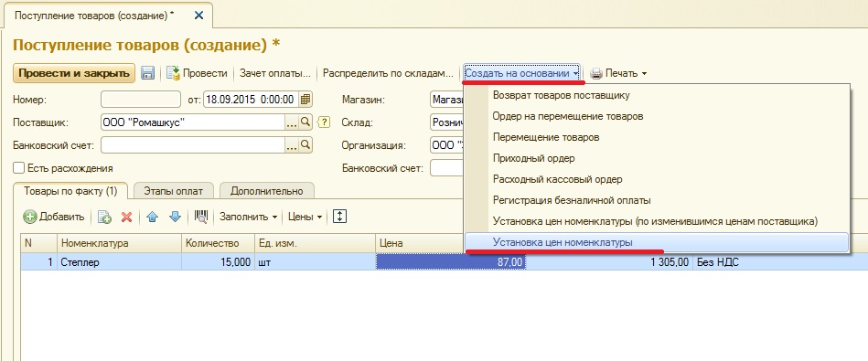Open the Заполнить dropdown menu

[248, 218]
